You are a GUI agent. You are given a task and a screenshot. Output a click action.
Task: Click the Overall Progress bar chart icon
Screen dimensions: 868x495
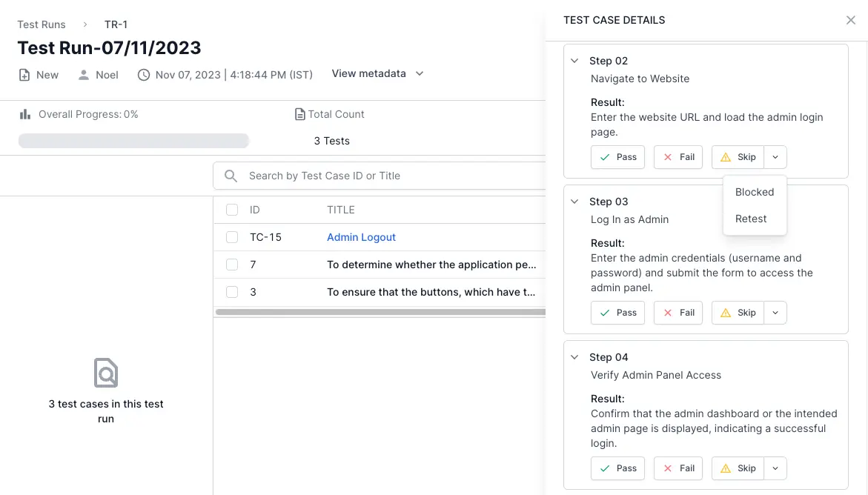[26, 114]
